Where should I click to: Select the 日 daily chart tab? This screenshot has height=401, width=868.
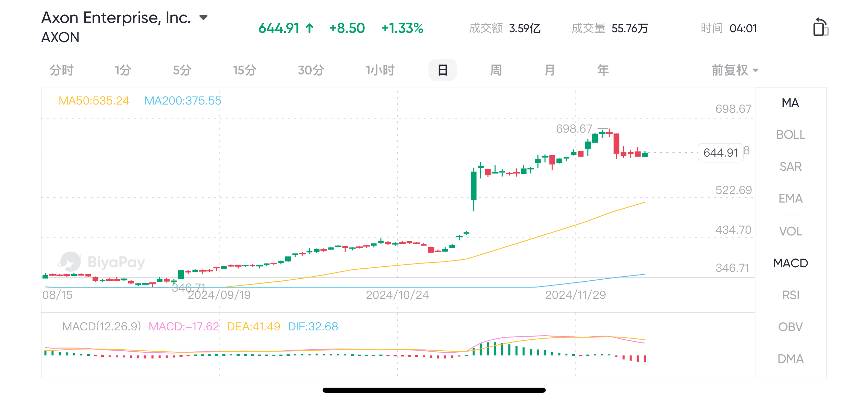click(443, 70)
